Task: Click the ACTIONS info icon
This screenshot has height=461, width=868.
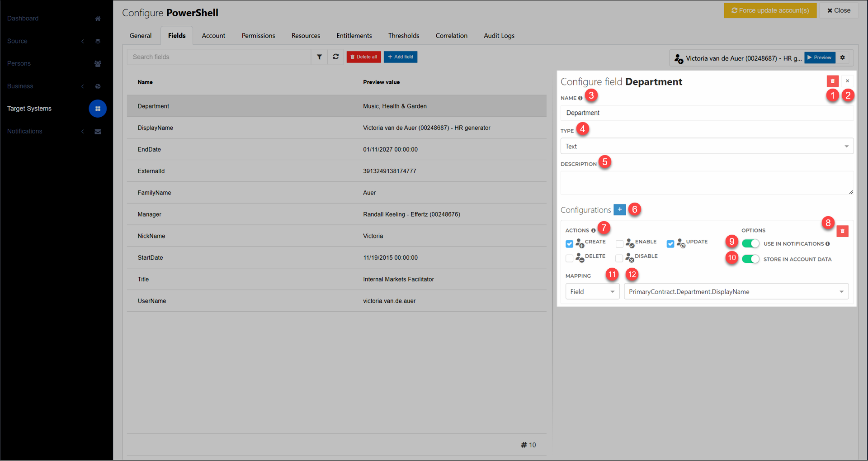Action: (x=593, y=231)
